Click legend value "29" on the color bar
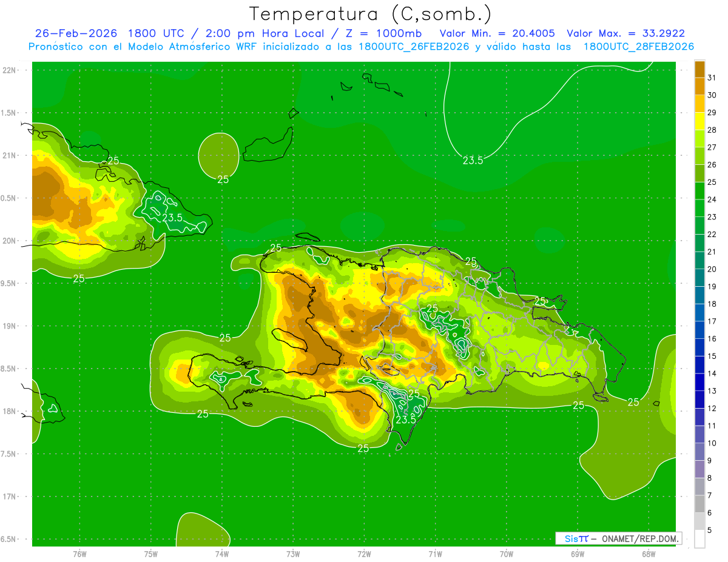 click(712, 112)
